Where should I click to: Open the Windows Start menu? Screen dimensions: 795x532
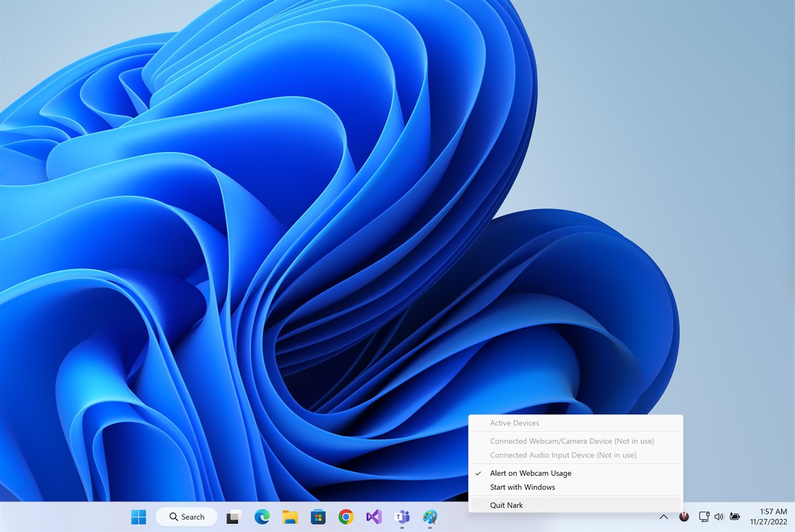coord(139,517)
